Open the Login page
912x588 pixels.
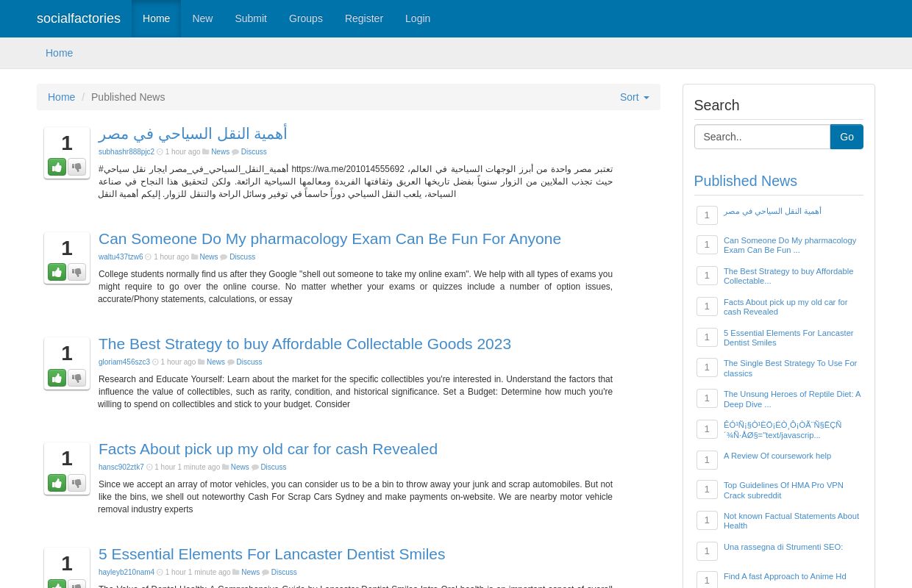418,18
